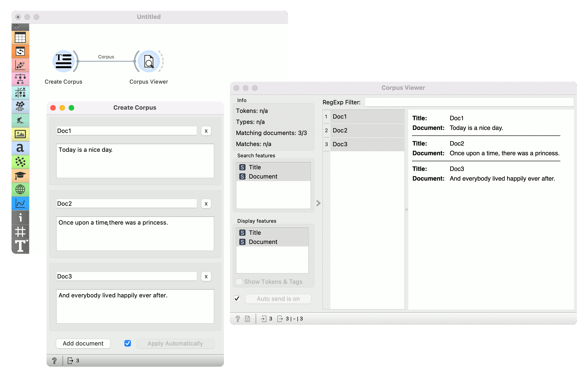Click the text annotation T tool
Viewport: 588px width, 375px height.
20,246
